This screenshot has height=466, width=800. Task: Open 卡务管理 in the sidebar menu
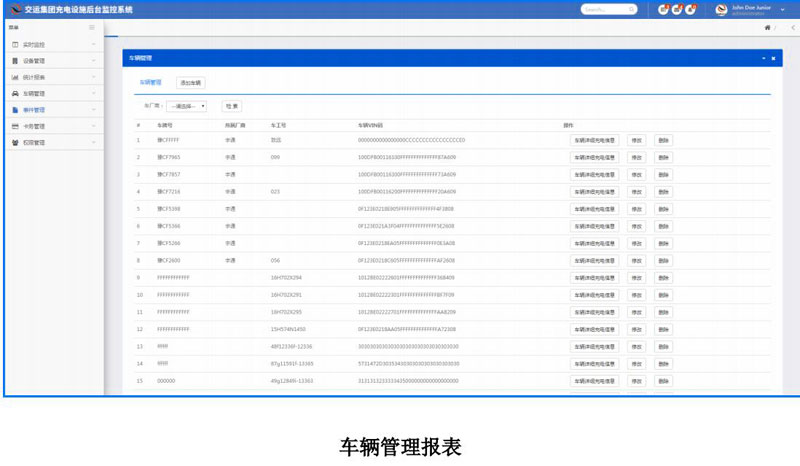(50, 127)
